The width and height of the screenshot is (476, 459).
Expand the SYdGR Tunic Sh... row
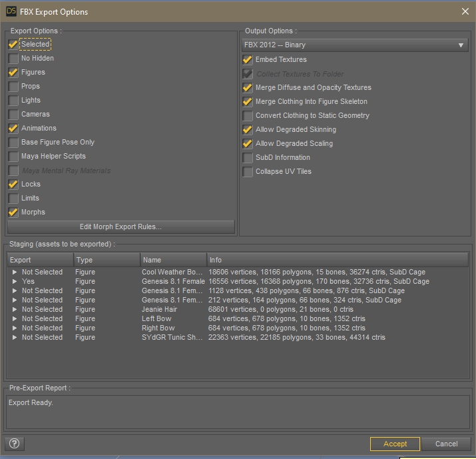(14, 337)
